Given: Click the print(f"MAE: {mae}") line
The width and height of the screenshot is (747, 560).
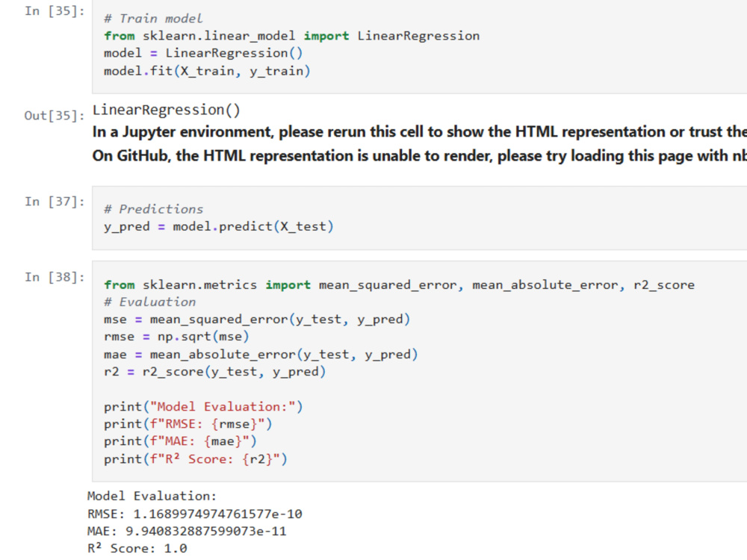Looking at the screenshot, I should tap(181, 441).
